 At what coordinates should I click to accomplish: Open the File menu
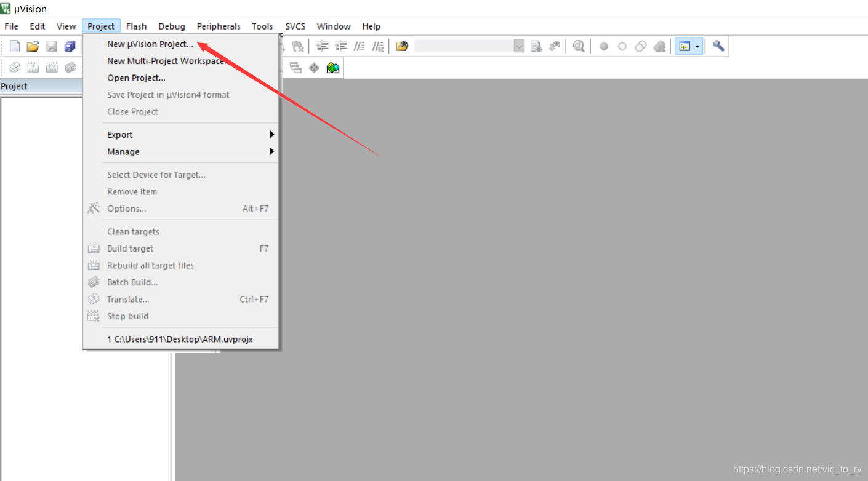(x=12, y=26)
